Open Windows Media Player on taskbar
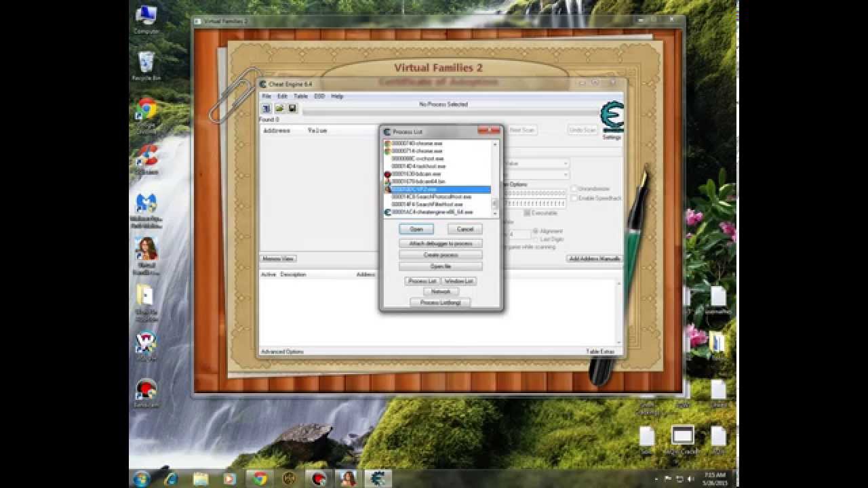This screenshot has height=488, width=868. 230,479
